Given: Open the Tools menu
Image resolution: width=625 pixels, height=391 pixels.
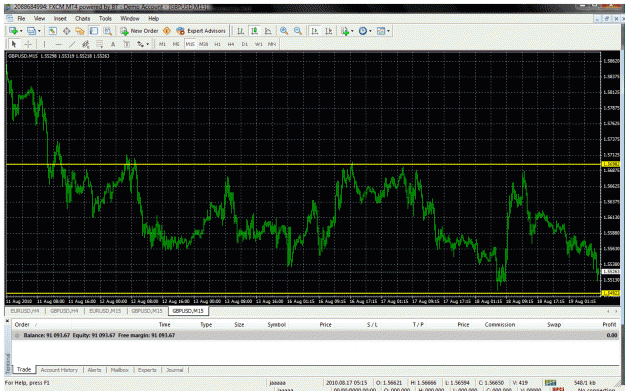Looking at the screenshot, I should tap(105, 18).
